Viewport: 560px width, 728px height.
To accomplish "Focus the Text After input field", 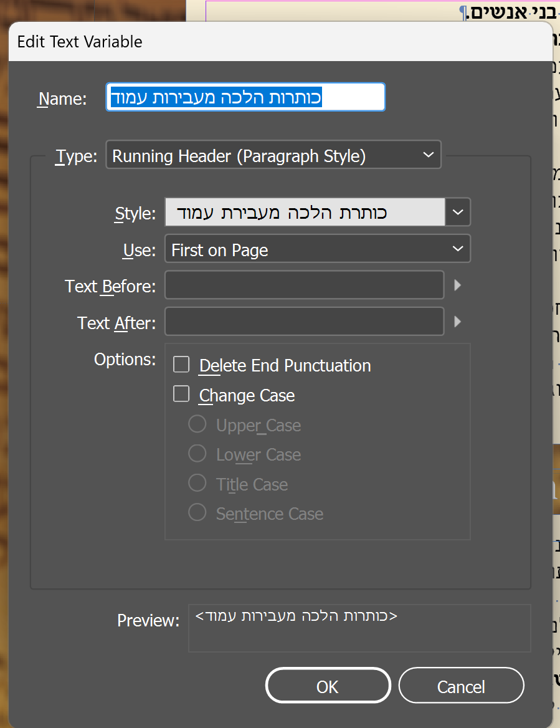I will click(304, 322).
